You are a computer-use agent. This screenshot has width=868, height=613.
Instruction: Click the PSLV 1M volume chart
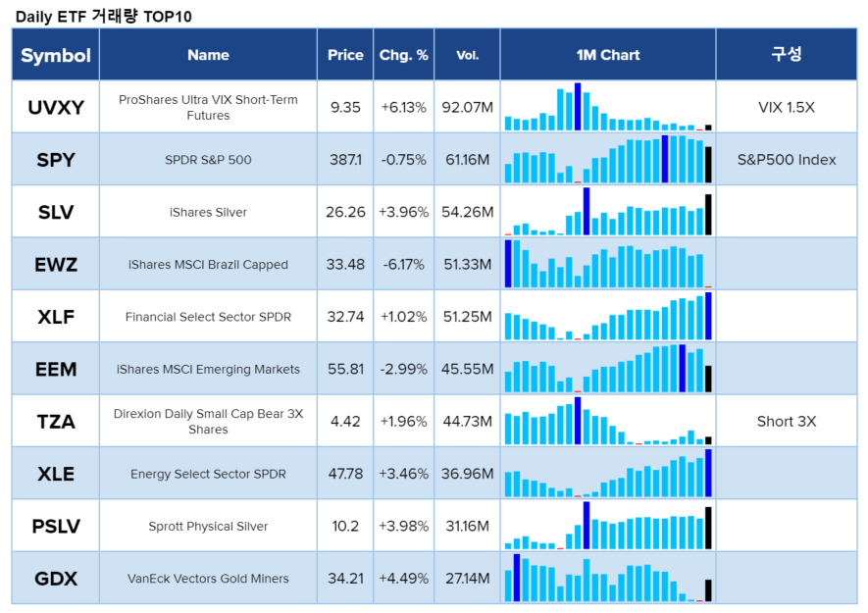coord(608,526)
